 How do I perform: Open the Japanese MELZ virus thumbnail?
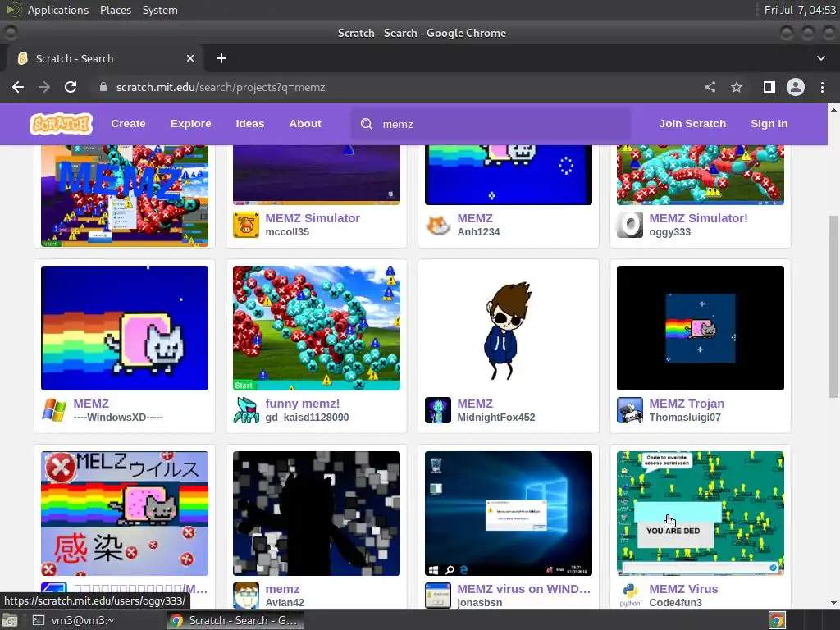point(125,514)
